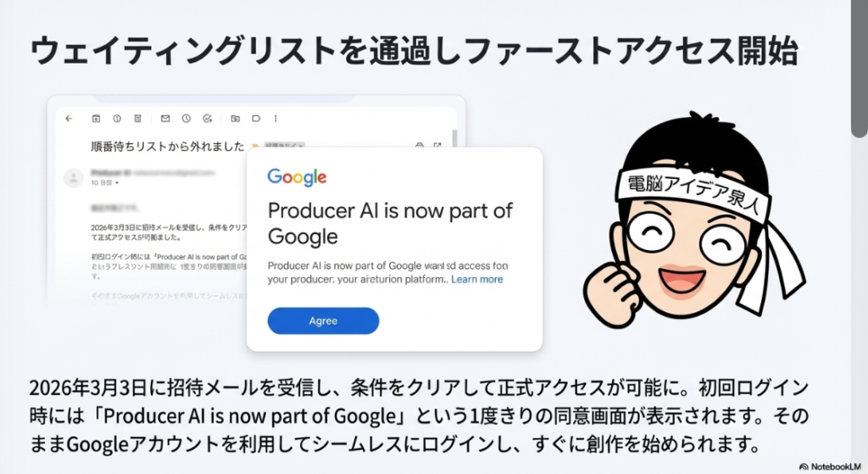Snooze the email with clock icon
Image resolution: width=868 pixels, height=474 pixels.
tap(186, 119)
